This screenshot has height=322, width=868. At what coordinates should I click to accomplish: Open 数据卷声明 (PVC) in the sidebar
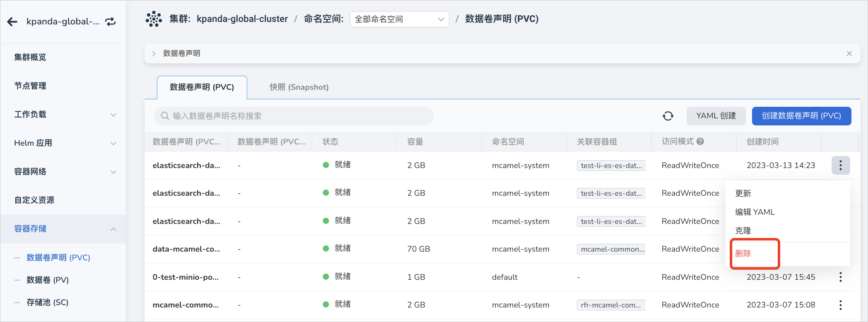[58, 258]
